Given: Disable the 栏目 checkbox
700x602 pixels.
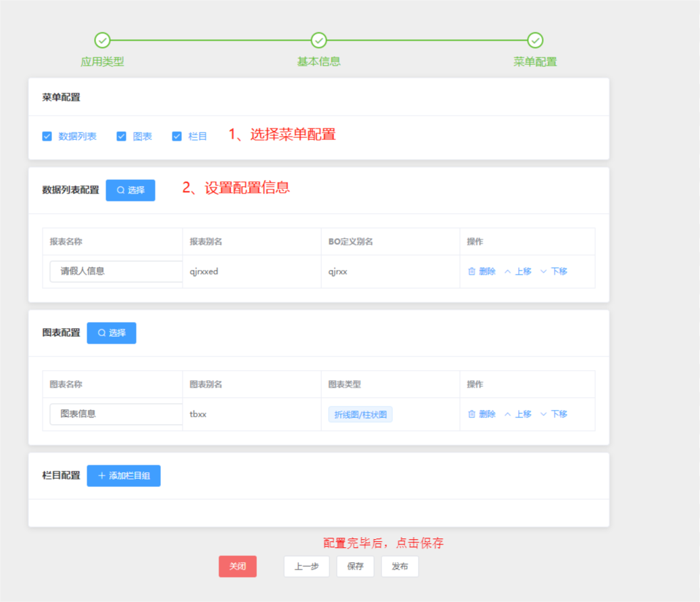Looking at the screenshot, I should click(177, 136).
